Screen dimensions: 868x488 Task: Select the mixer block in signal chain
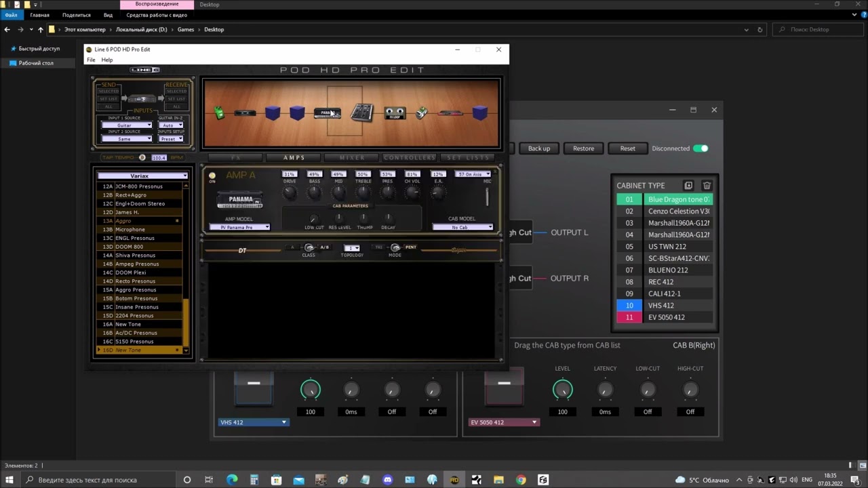[362, 113]
